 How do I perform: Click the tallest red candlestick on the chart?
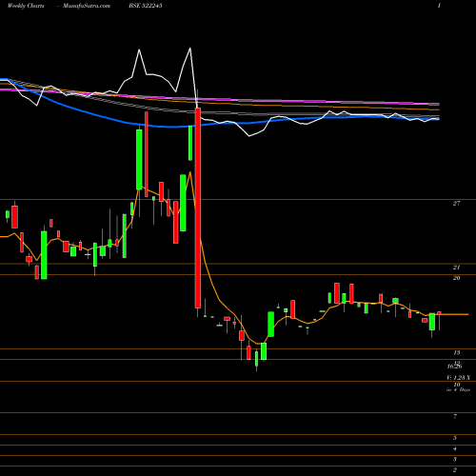(198, 208)
